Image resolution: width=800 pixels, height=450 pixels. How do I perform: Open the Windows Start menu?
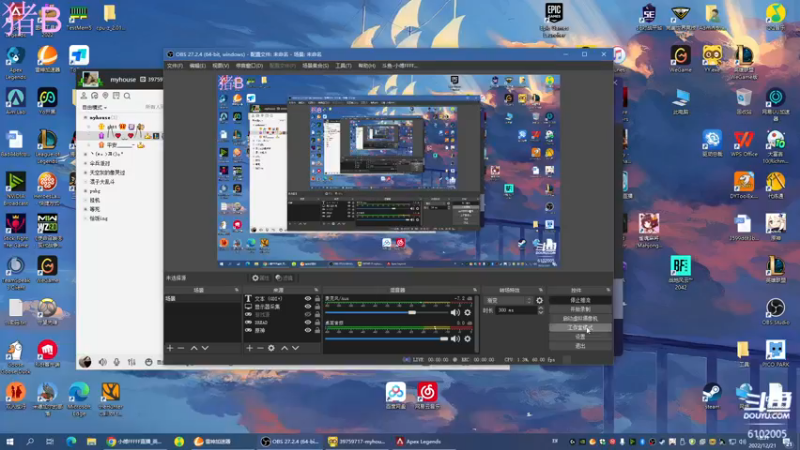[10, 441]
